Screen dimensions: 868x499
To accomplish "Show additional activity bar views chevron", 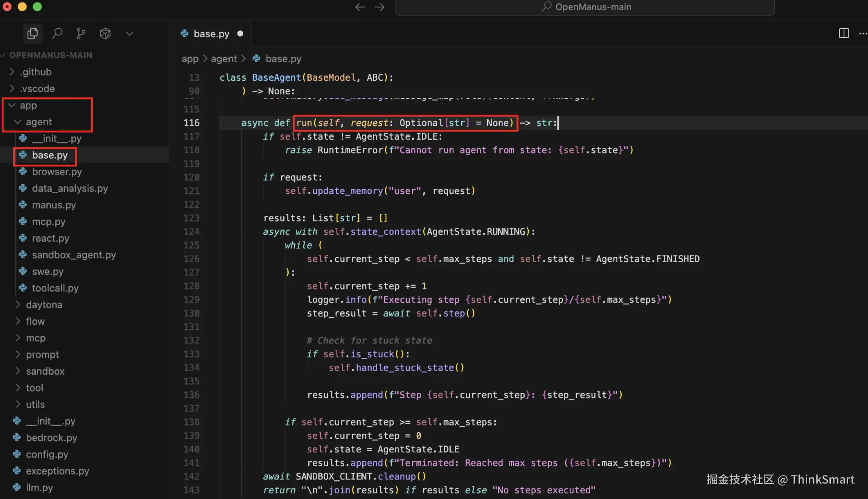I will (x=129, y=34).
